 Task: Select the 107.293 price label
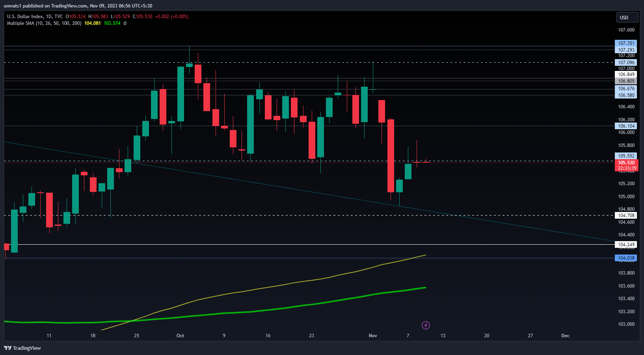pos(626,50)
